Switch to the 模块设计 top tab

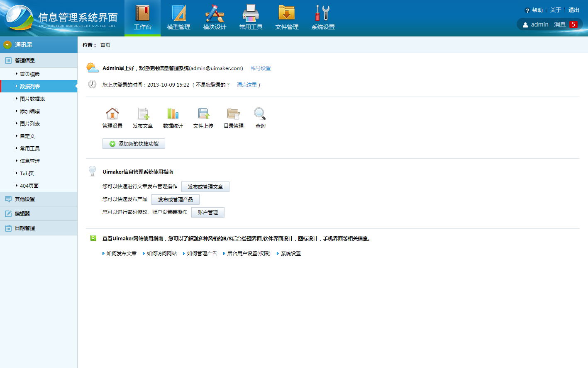click(215, 18)
